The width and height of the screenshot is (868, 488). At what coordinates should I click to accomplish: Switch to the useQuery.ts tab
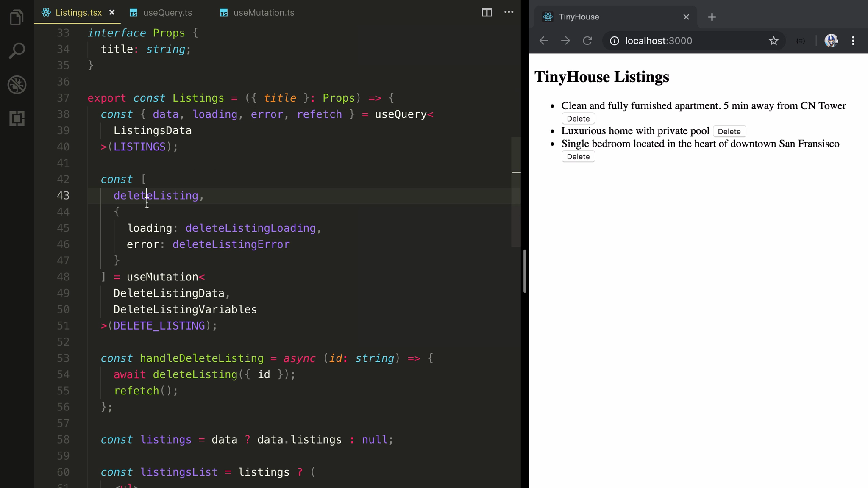[x=167, y=13]
